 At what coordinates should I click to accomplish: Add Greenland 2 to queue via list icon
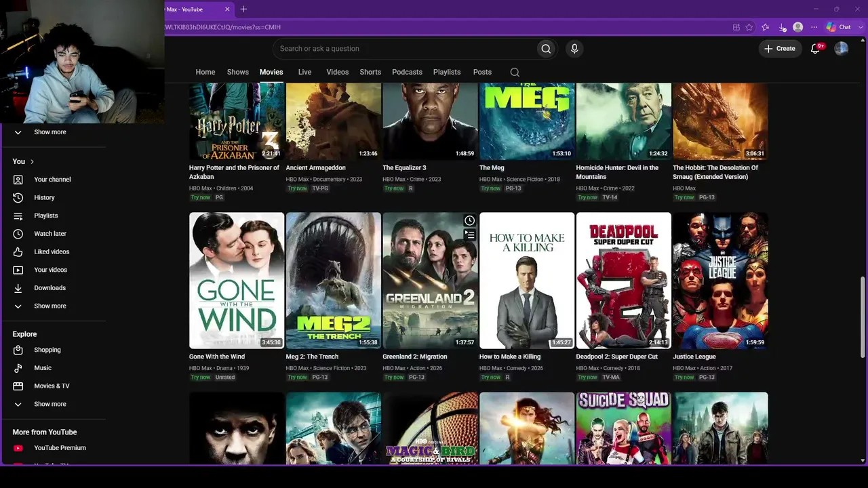[469, 235]
